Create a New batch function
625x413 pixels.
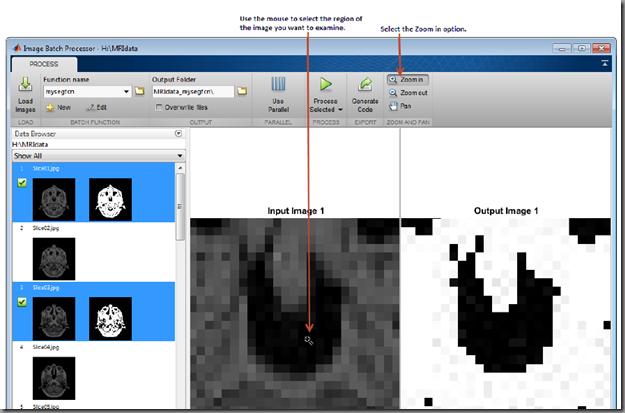tap(59, 107)
